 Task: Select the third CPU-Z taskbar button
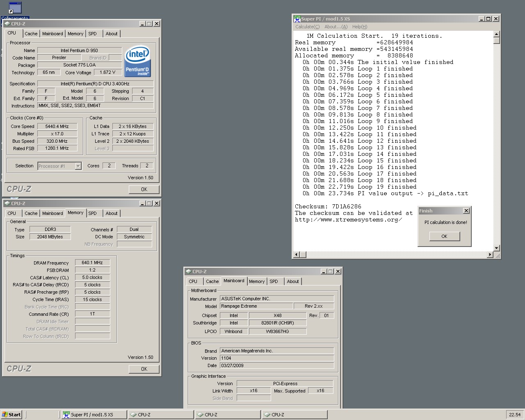click(294, 415)
